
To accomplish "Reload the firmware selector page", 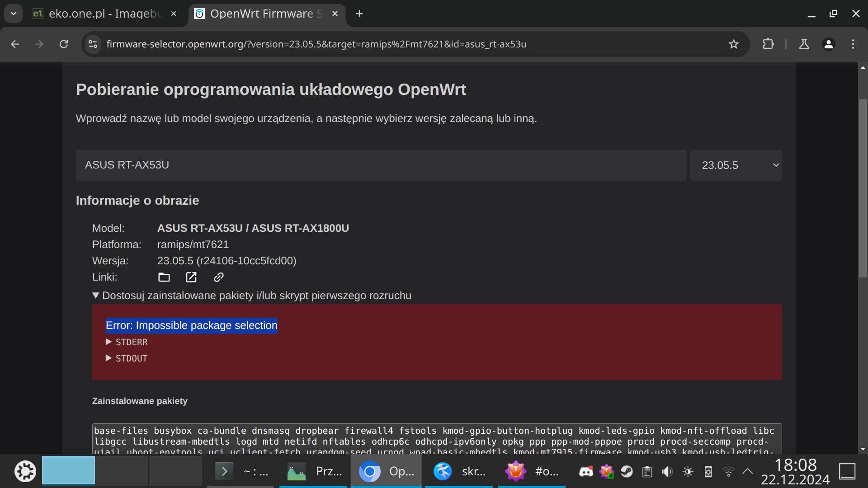I will (64, 44).
